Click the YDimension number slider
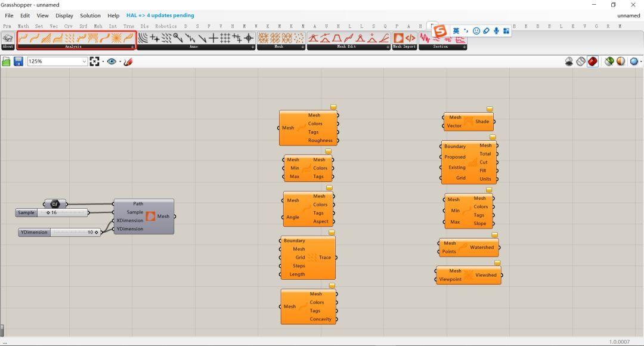 click(x=60, y=232)
